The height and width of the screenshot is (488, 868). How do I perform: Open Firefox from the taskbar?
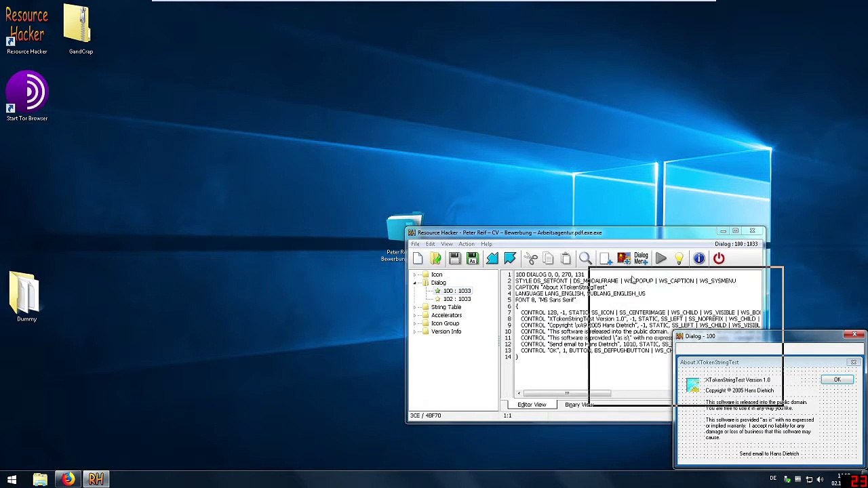pos(68,480)
